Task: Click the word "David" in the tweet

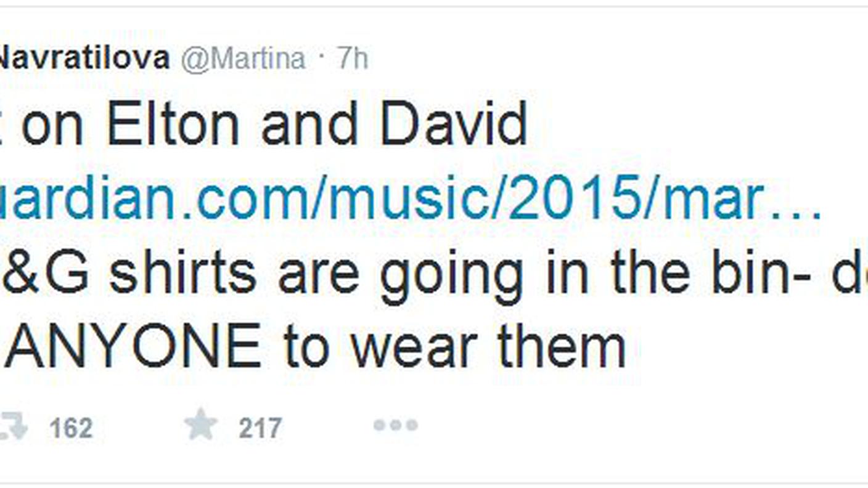Action: [x=454, y=123]
